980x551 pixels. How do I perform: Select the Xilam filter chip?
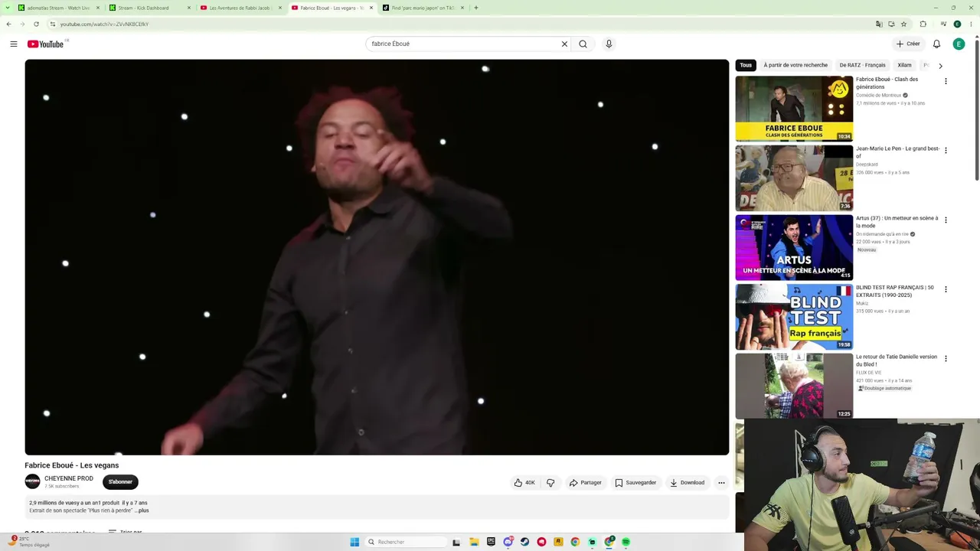(904, 65)
